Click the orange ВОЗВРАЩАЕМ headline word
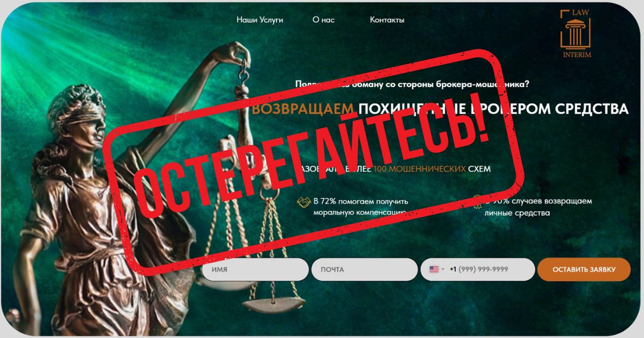Image resolution: width=644 pixels, height=338 pixels. tap(303, 109)
